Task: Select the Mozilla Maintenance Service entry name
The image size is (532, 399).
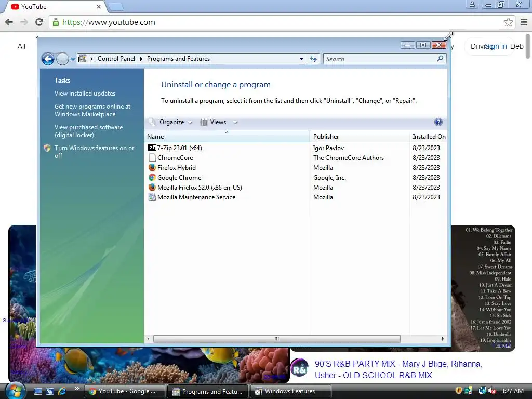Action: click(x=196, y=197)
